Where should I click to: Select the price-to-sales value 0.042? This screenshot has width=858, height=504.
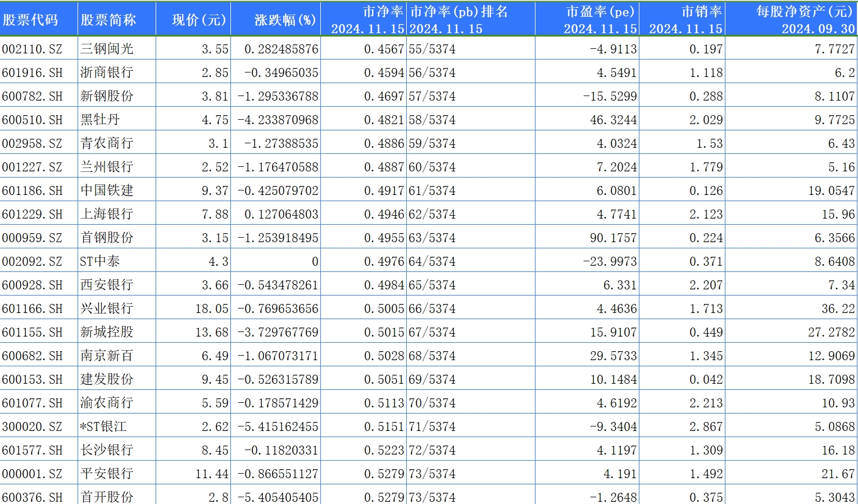tap(706, 380)
